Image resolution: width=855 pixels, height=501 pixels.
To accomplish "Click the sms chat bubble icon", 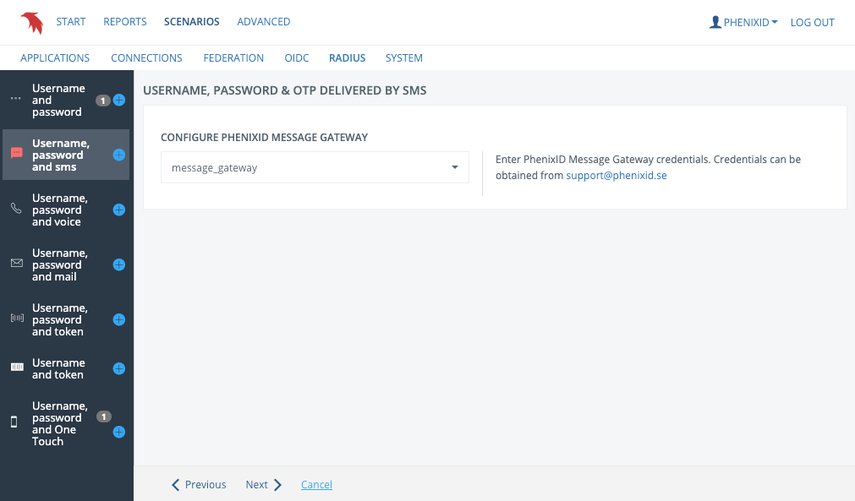I will click(17, 153).
